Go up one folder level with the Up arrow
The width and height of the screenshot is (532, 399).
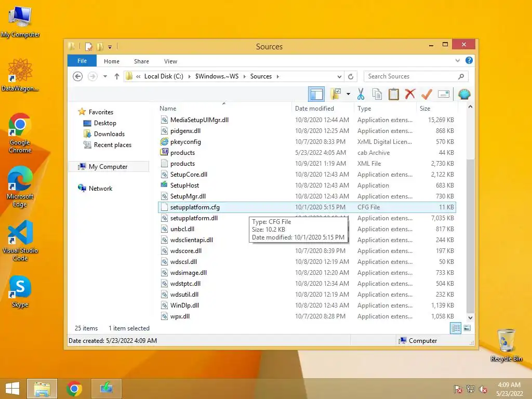pyautogui.click(x=117, y=76)
